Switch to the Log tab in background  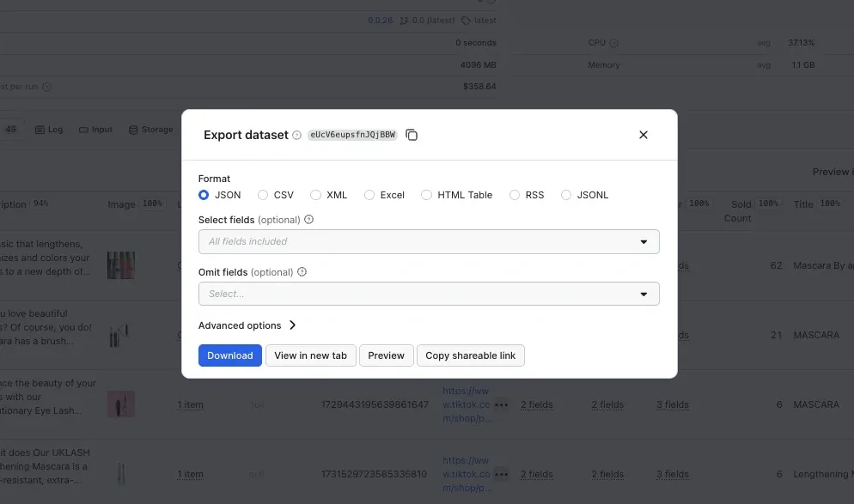49,130
